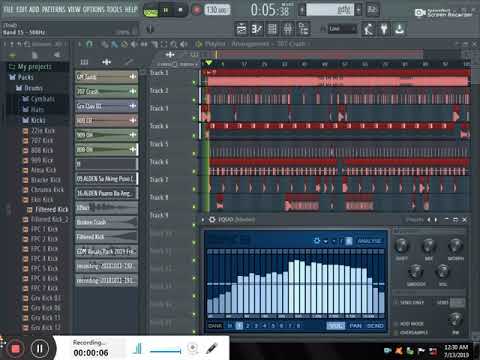Click the 130 tempo field
Viewport: 480px width, 360px height.
click(x=217, y=10)
